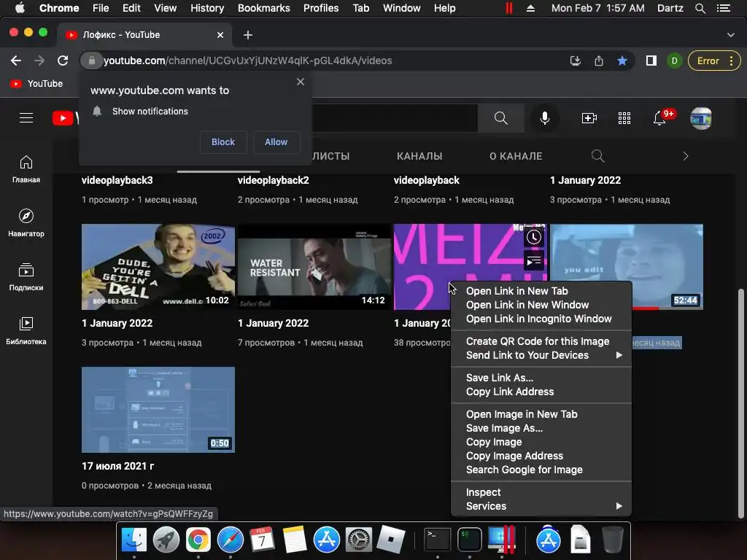Viewport: 747px width, 560px height.
Task: Open the Bookmarks menu in menu bar
Action: point(263,8)
